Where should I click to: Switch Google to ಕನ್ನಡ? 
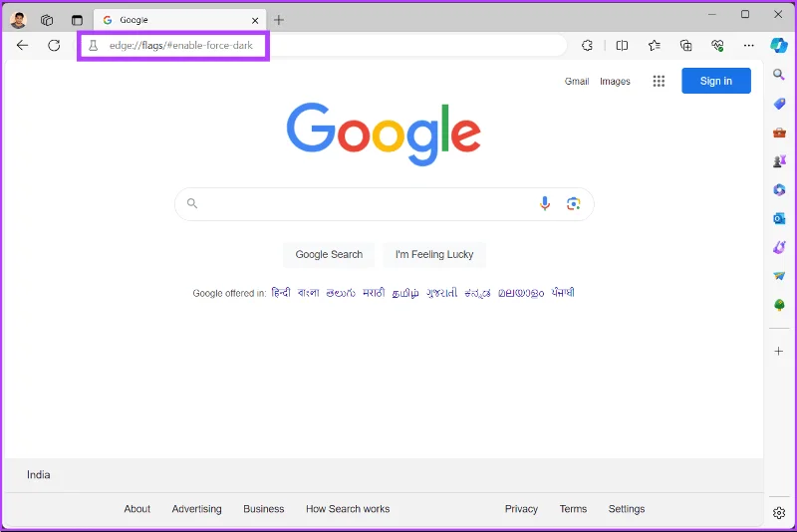pos(478,293)
